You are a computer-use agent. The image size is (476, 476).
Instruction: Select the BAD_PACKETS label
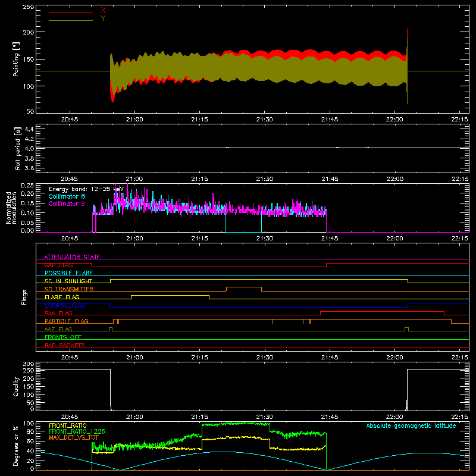pyautogui.click(x=65, y=345)
